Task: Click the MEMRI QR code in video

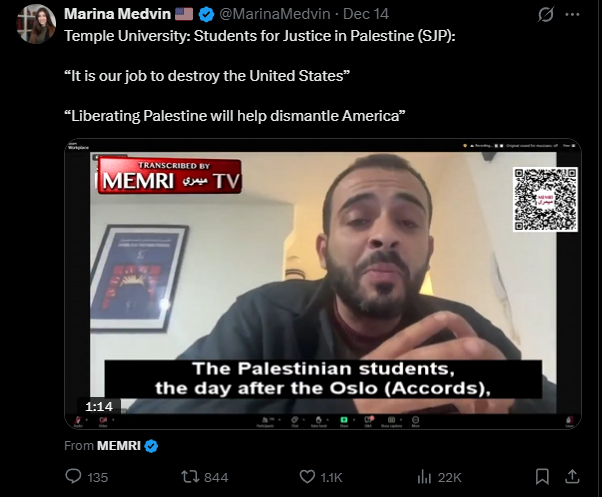Action: 545,199
